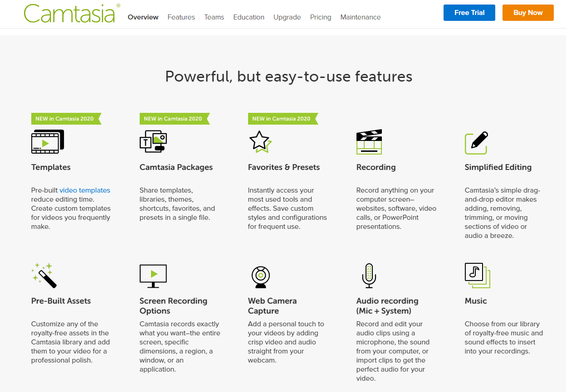
Task: Open the Teams navigation item
Action: click(214, 17)
